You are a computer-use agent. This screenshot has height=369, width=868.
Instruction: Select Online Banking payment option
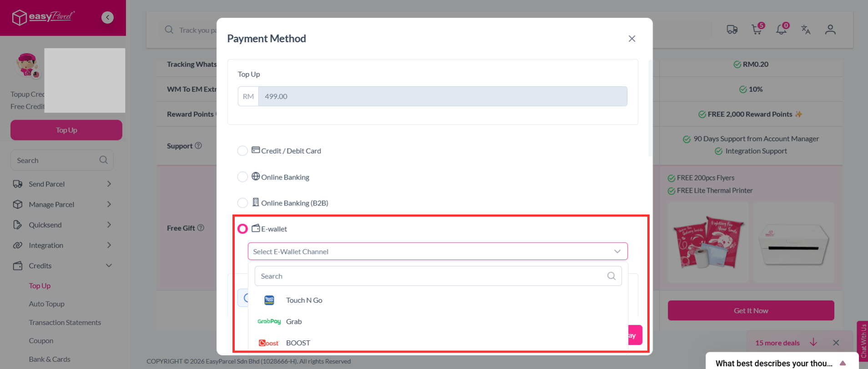(x=242, y=177)
